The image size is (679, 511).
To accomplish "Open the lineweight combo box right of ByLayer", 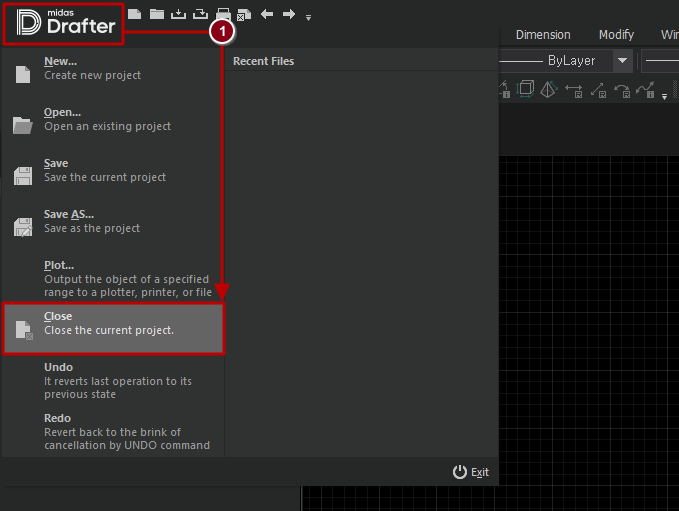I will pyautogui.click(x=660, y=61).
